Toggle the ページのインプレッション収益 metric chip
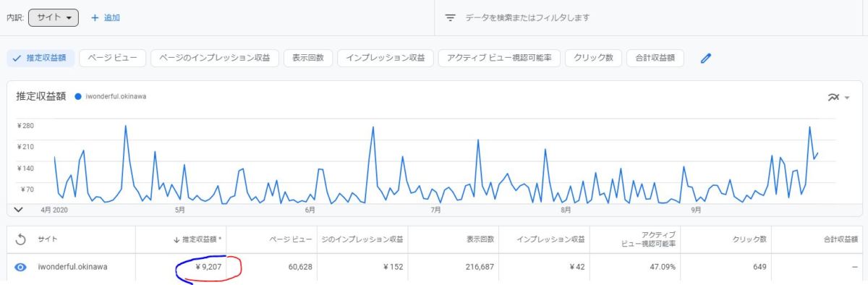The image size is (868, 285). (x=215, y=59)
